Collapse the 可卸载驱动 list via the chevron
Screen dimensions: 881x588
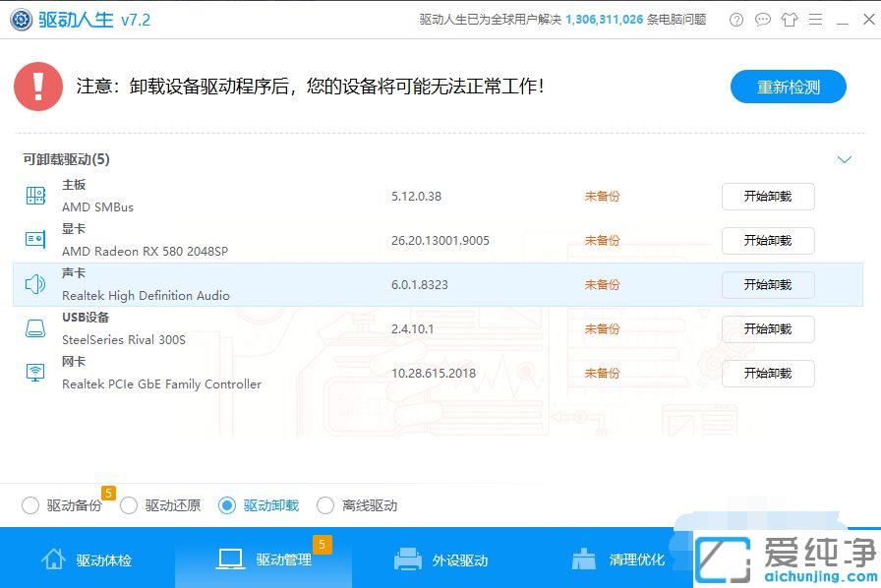pyautogui.click(x=844, y=158)
